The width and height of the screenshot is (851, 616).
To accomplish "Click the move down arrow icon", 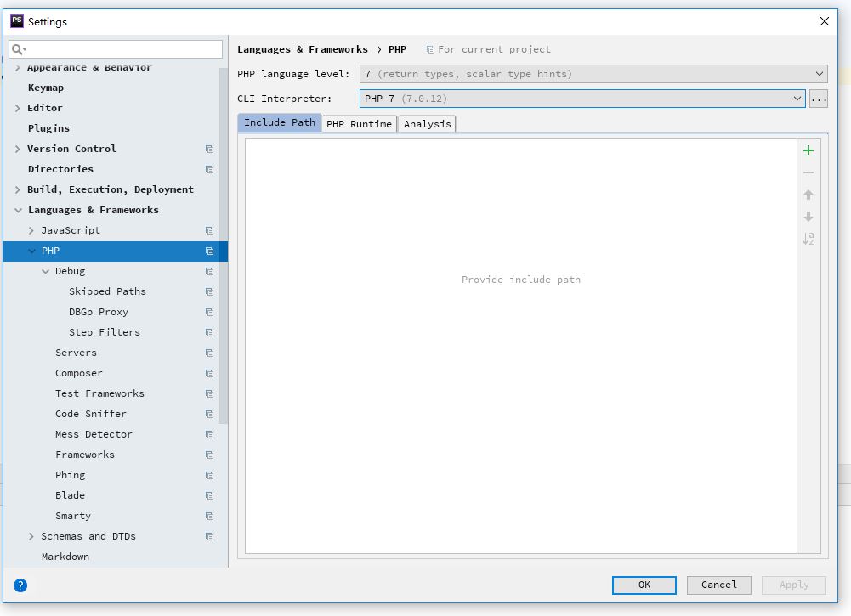I will 808,217.
